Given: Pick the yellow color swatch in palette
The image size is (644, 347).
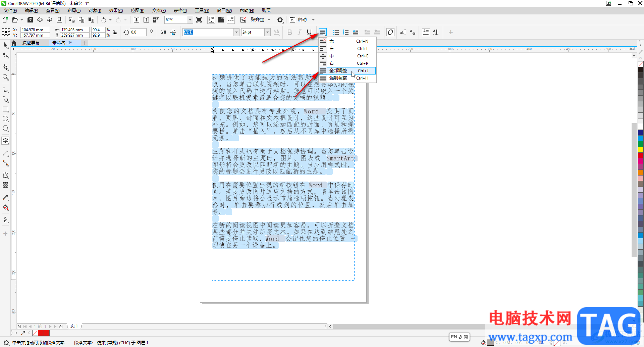Looking at the screenshot, I should point(641,150).
